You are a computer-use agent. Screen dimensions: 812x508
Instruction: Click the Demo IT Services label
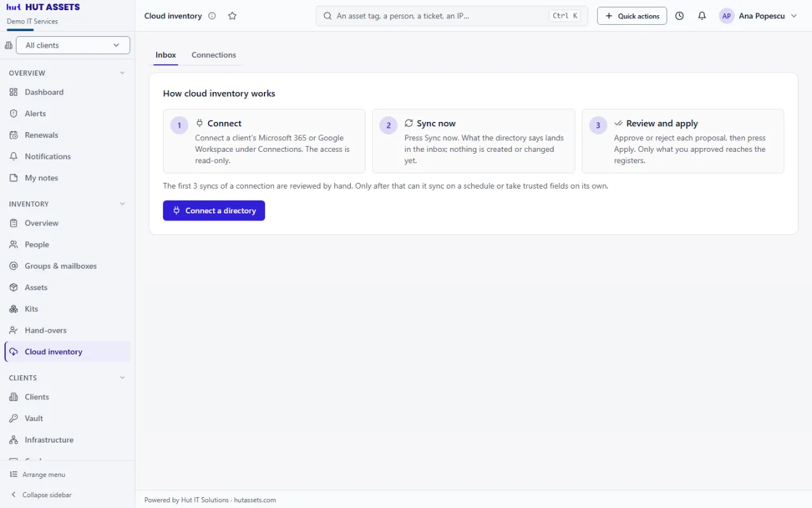click(x=32, y=22)
